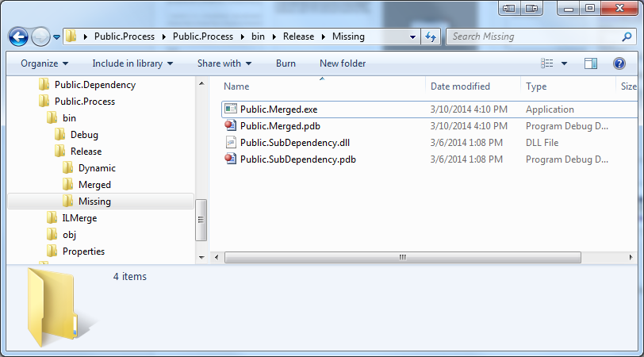This screenshot has width=644, height=357.
Task: Click into the Search Missing field
Action: pos(531,36)
